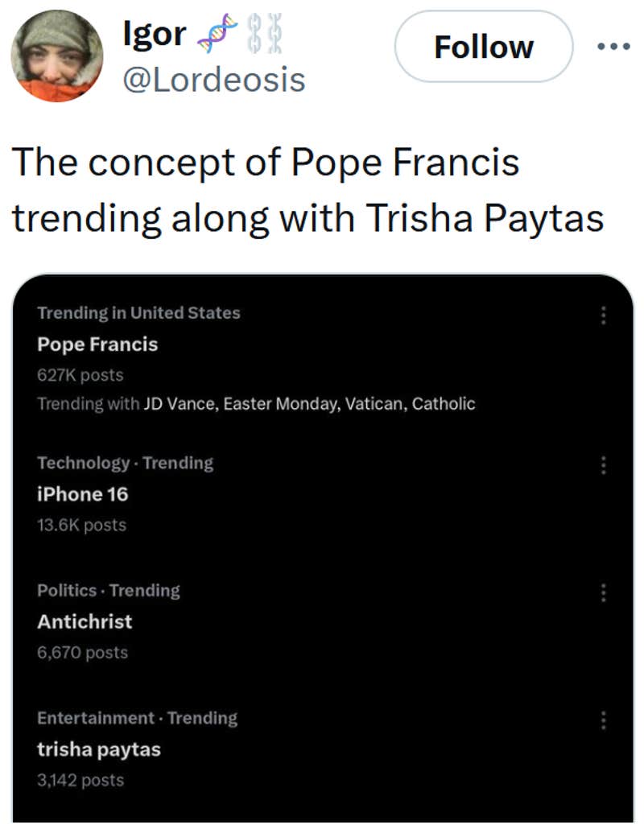Open more options for the iPhone 16 trend
The image size is (644, 829).
point(604,464)
